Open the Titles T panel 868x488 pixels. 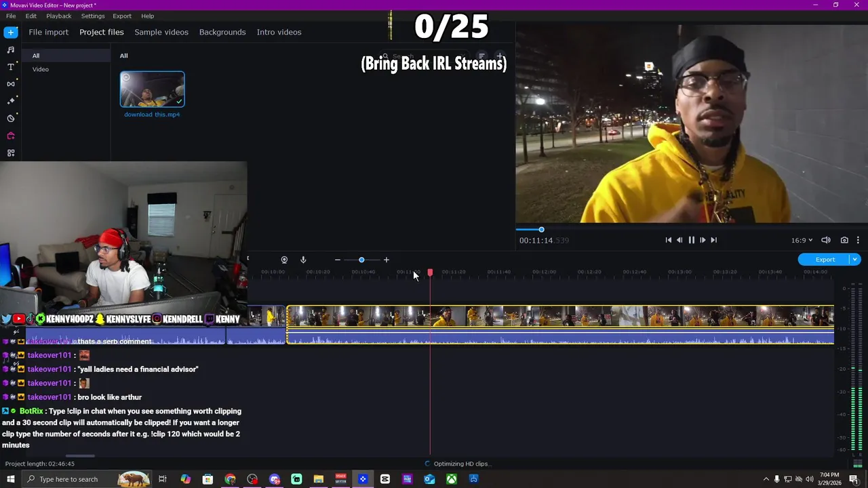(11, 67)
